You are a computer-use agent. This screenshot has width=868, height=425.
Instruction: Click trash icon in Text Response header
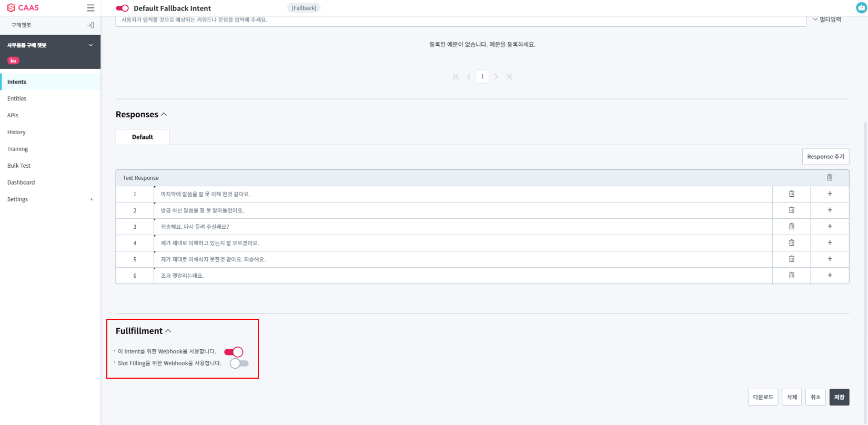830,178
